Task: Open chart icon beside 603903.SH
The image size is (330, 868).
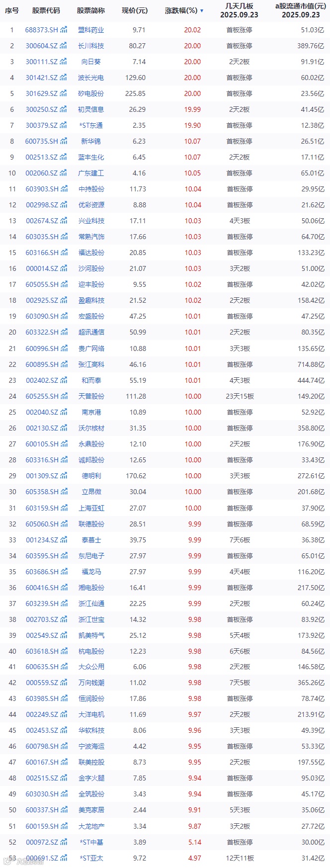Action: click(x=63, y=189)
